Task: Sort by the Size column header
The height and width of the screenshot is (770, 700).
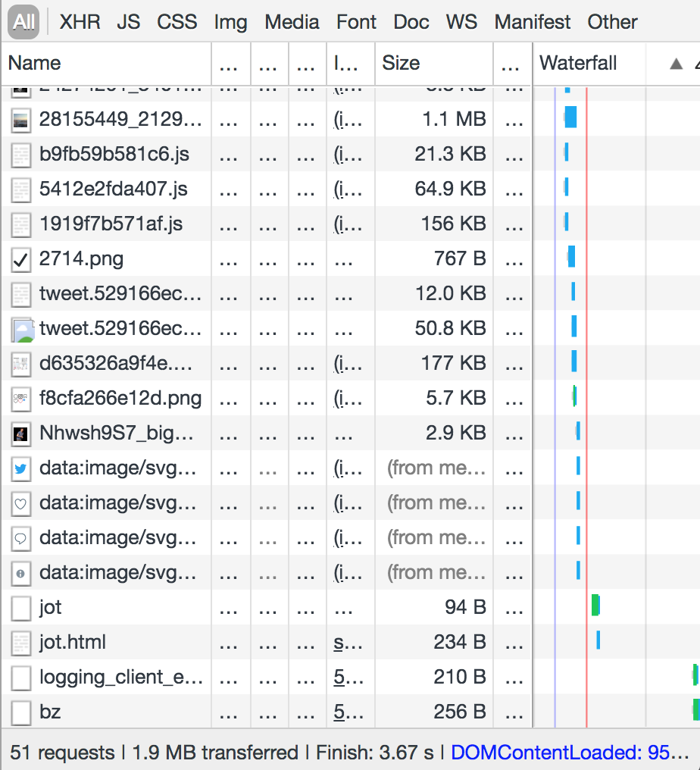Action: click(434, 64)
